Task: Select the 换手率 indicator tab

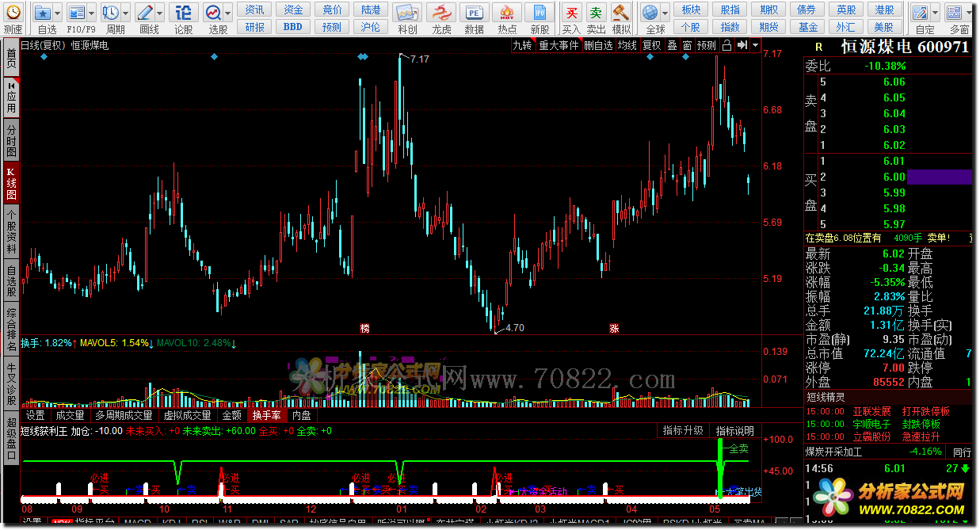Action: point(266,415)
